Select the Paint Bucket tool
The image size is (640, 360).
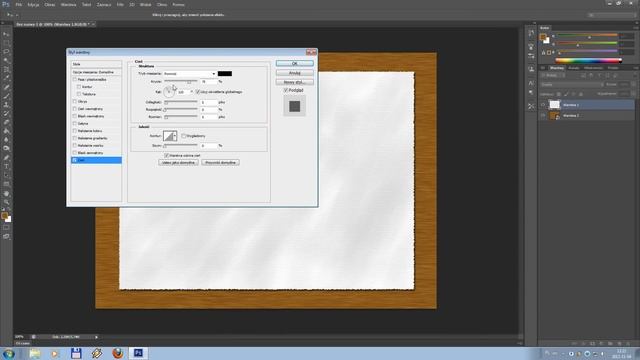(x=6, y=131)
